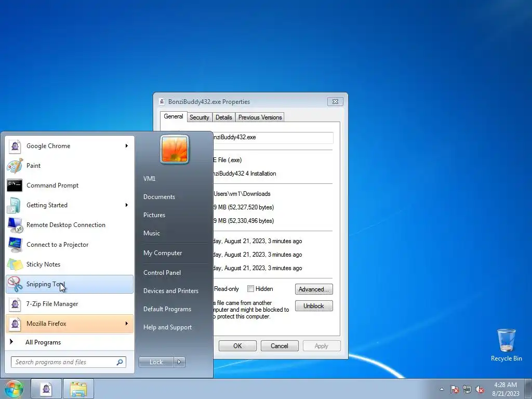Click the Snipping Tool scissors icon
This screenshot has width=532, height=399.
click(x=15, y=284)
